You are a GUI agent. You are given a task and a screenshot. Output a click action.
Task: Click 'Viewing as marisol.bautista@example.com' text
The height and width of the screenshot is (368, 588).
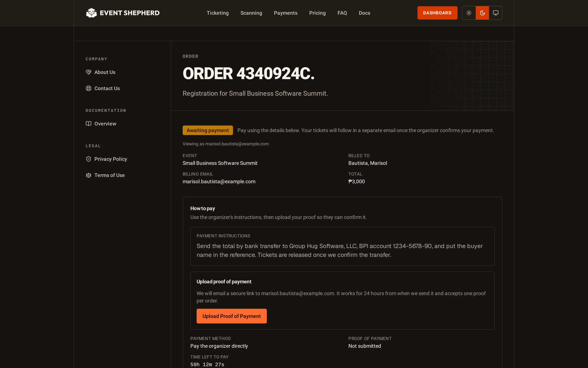[x=226, y=144]
